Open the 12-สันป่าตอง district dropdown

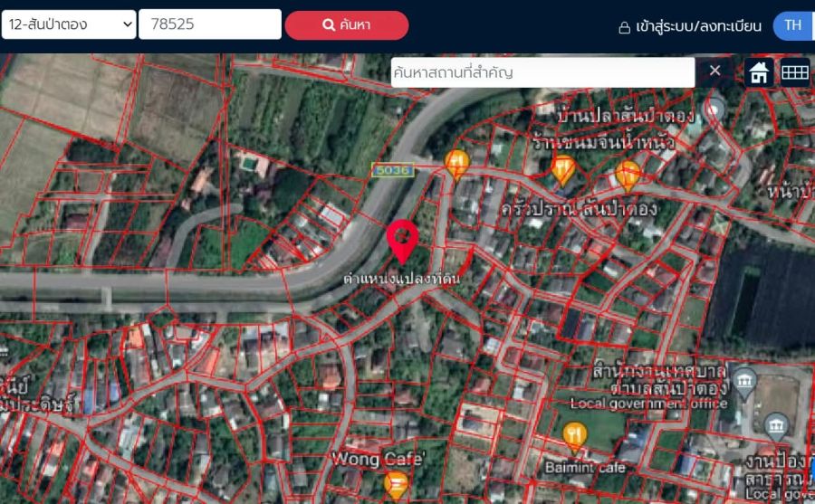[68, 24]
